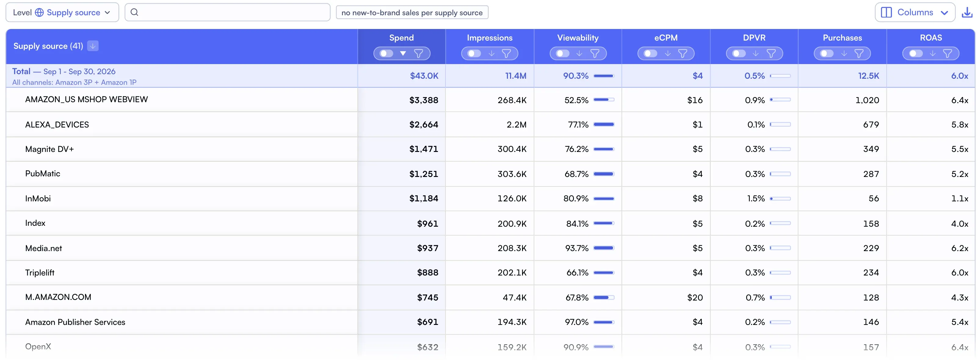Open the Level Supply source dropdown

(62, 13)
